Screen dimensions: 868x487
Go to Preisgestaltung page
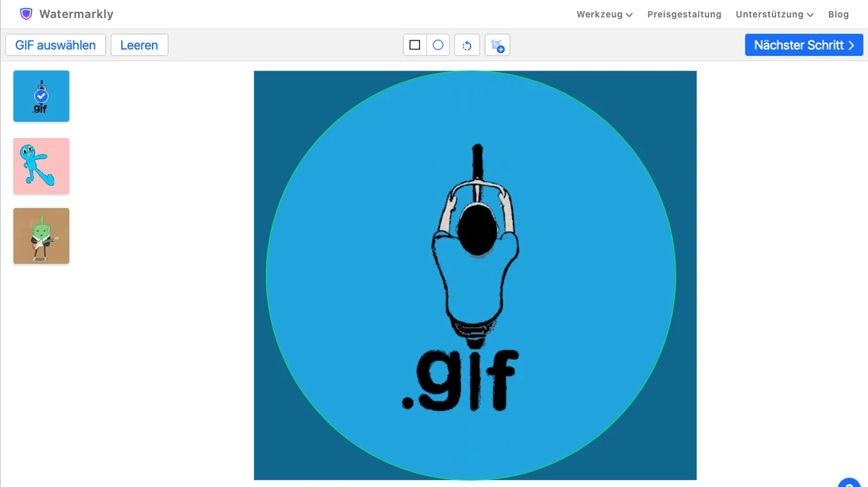click(684, 15)
